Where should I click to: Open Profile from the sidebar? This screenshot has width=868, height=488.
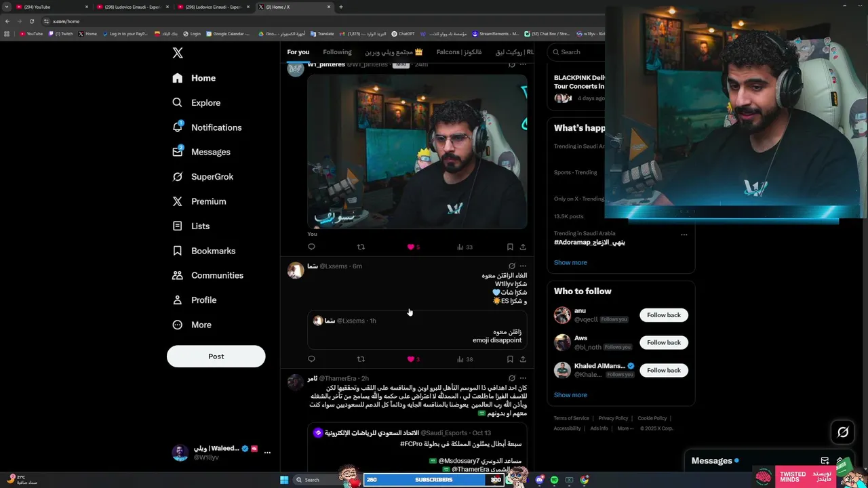pyautogui.click(x=194, y=300)
